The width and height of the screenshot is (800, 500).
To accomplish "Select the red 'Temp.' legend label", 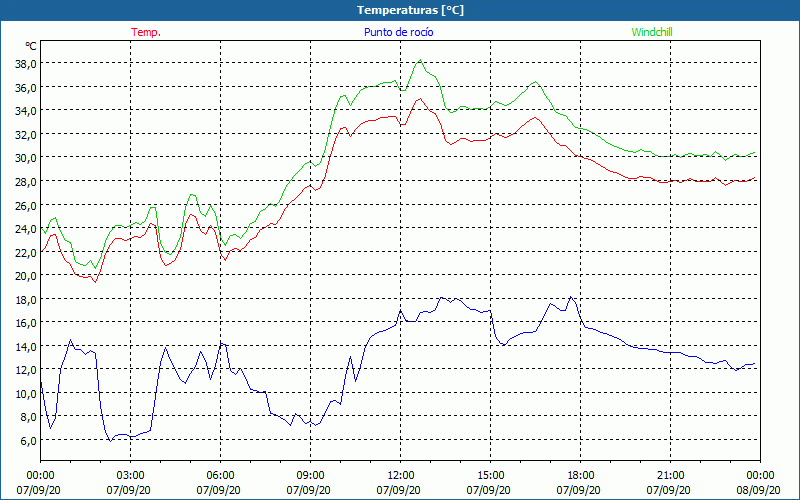I will click(x=146, y=32).
